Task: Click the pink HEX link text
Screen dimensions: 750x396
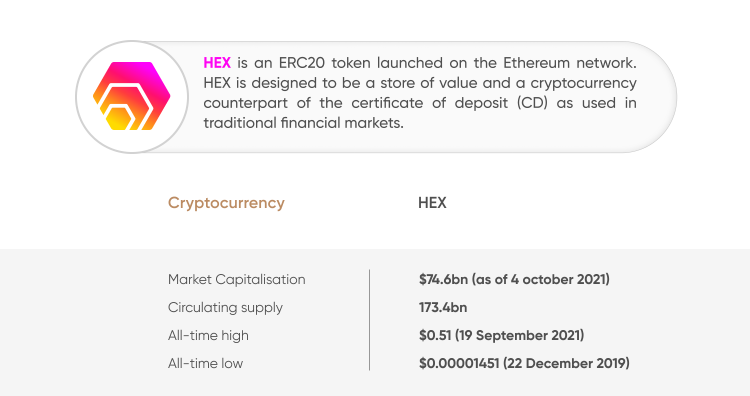Action: pos(217,63)
